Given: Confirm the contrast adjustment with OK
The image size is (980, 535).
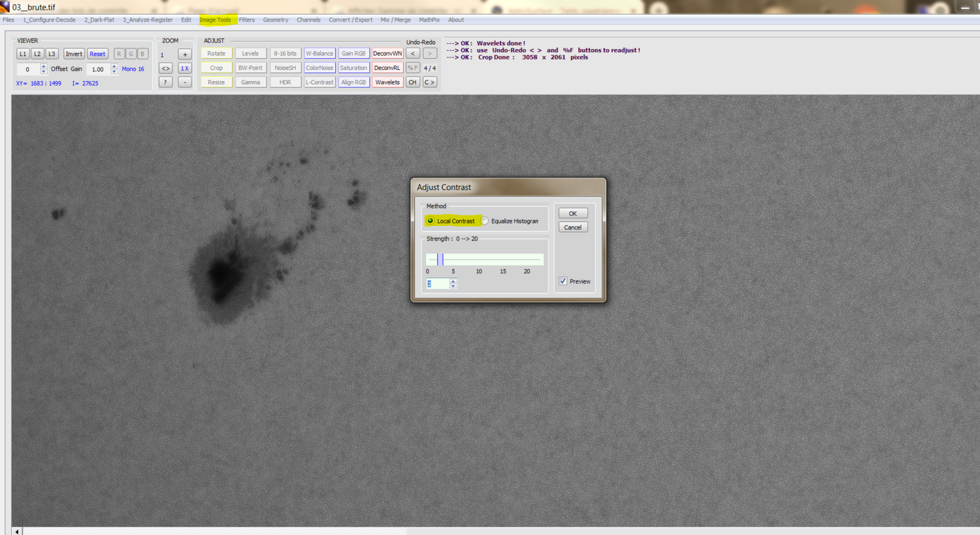Looking at the screenshot, I should pos(573,214).
